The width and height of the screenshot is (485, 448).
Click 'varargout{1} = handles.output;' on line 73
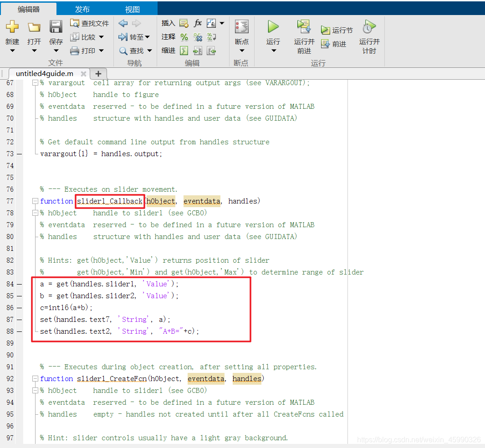[x=101, y=154]
